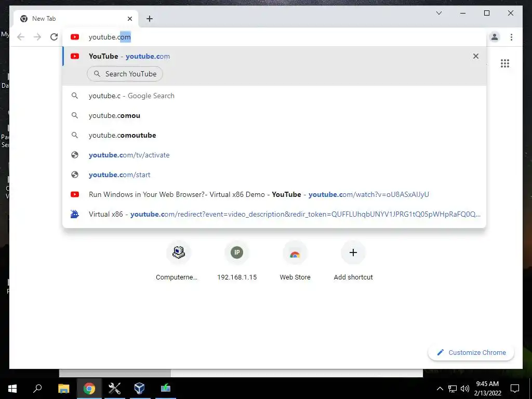Open File Explorer from the taskbar
Screen dimensions: 532x399
click(63, 389)
